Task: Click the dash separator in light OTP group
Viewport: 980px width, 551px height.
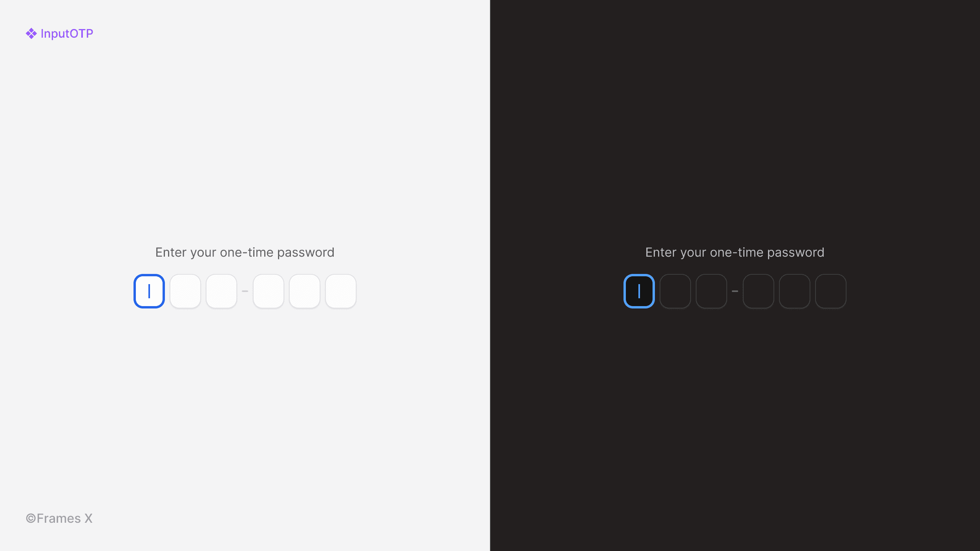Action: click(x=245, y=291)
